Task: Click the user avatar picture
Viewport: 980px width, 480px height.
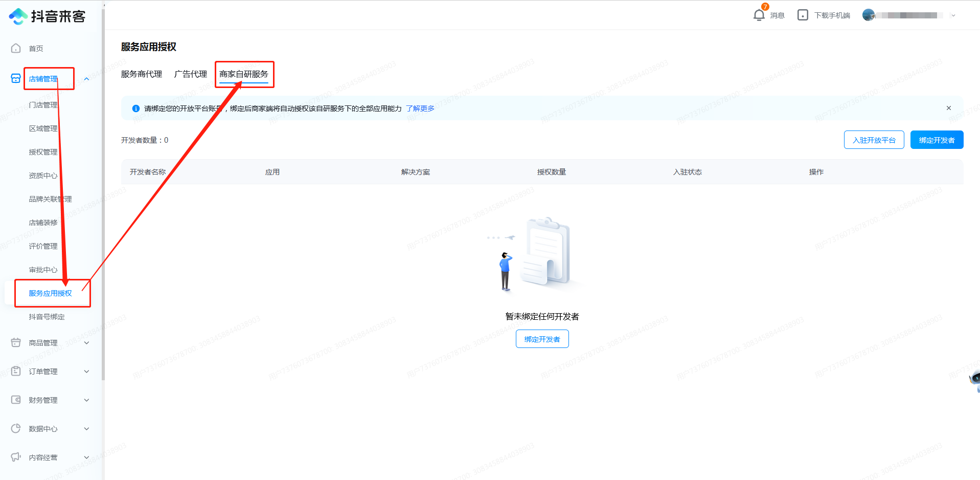Action: point(868,15)
